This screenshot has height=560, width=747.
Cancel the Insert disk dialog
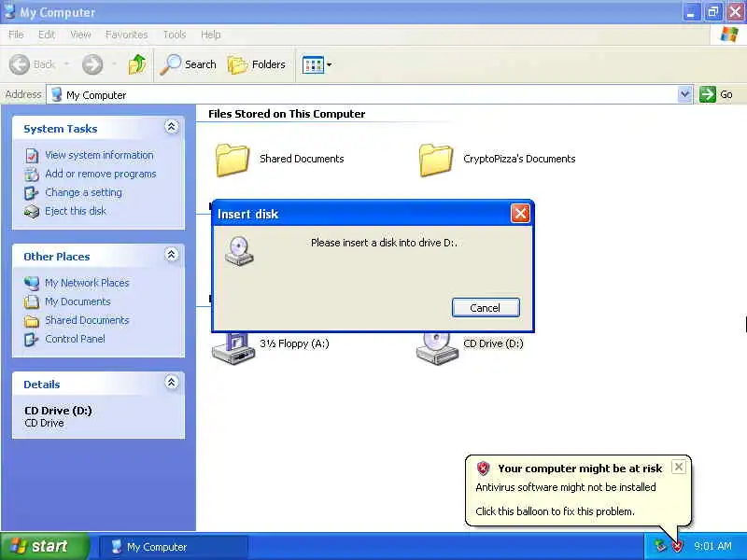(486, 308)
